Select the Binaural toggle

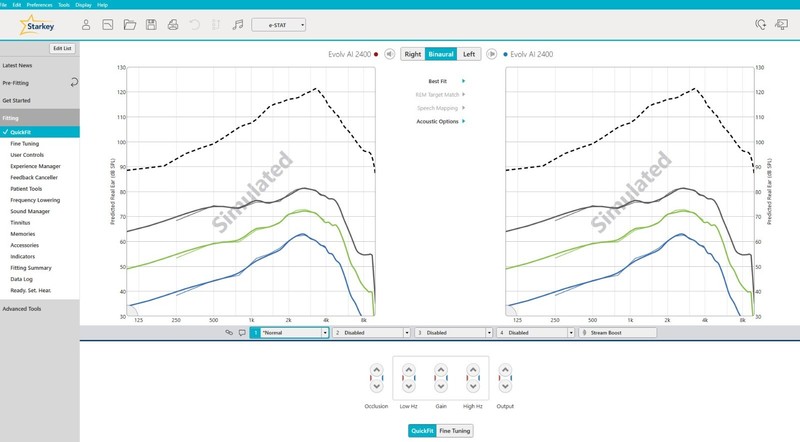coord(441,54)
